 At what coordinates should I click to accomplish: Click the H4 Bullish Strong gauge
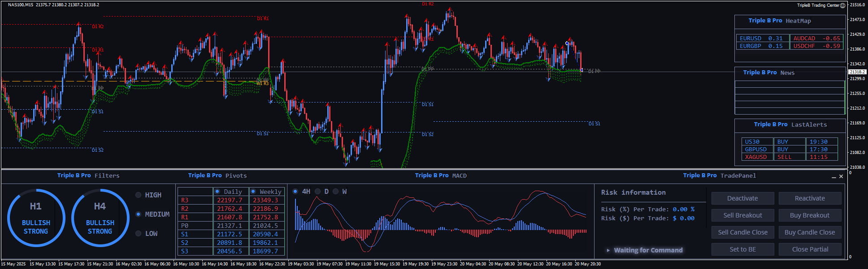point(100,218)
